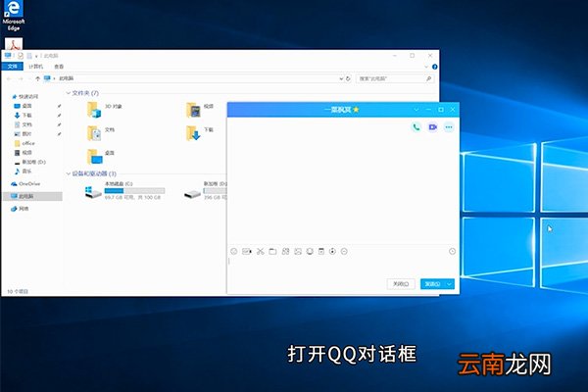Switch to the 查看 ribbon tab
The width and height of the screenshot is (588, 392).
(x=59, y=67)
